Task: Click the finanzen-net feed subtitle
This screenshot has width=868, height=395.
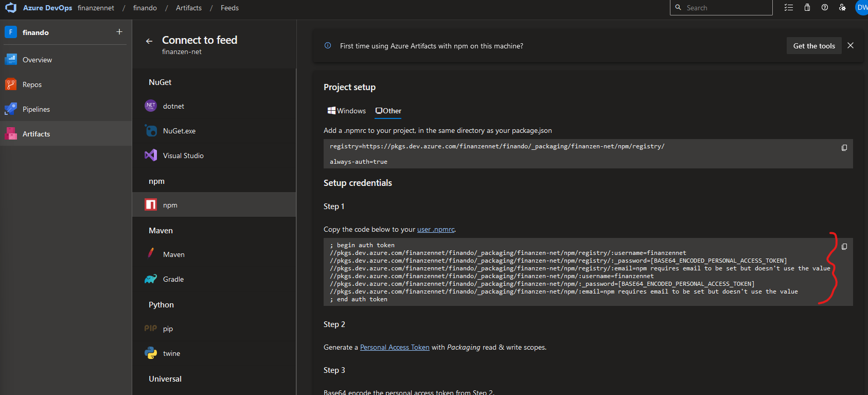Action: [x=182, y=52]
